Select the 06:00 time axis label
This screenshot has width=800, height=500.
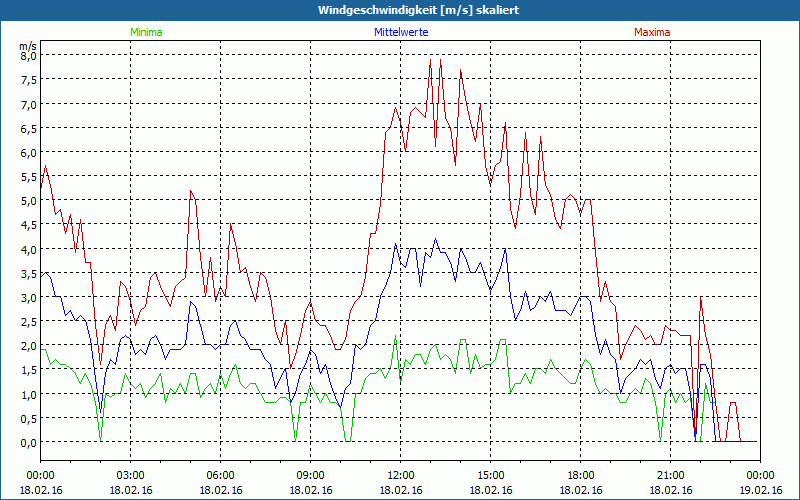(220, 475)
